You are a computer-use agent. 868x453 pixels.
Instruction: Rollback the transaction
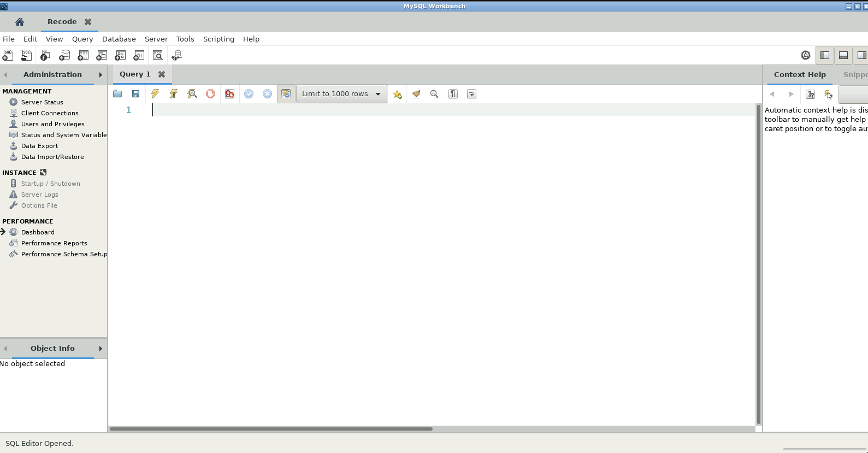(267, 94)
